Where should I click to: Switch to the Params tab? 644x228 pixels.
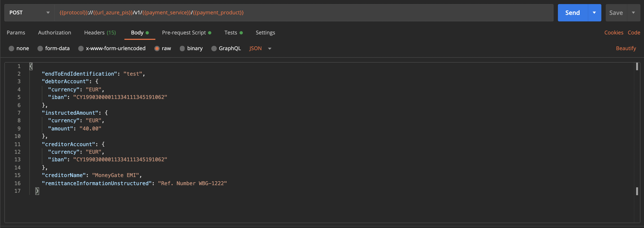[x=16, y=33]
